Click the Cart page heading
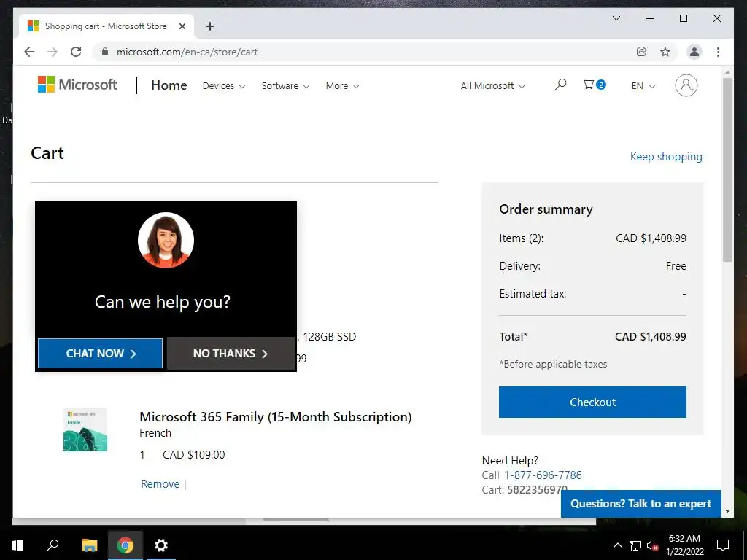Screen dimensions: 747x560 (47, 153)
